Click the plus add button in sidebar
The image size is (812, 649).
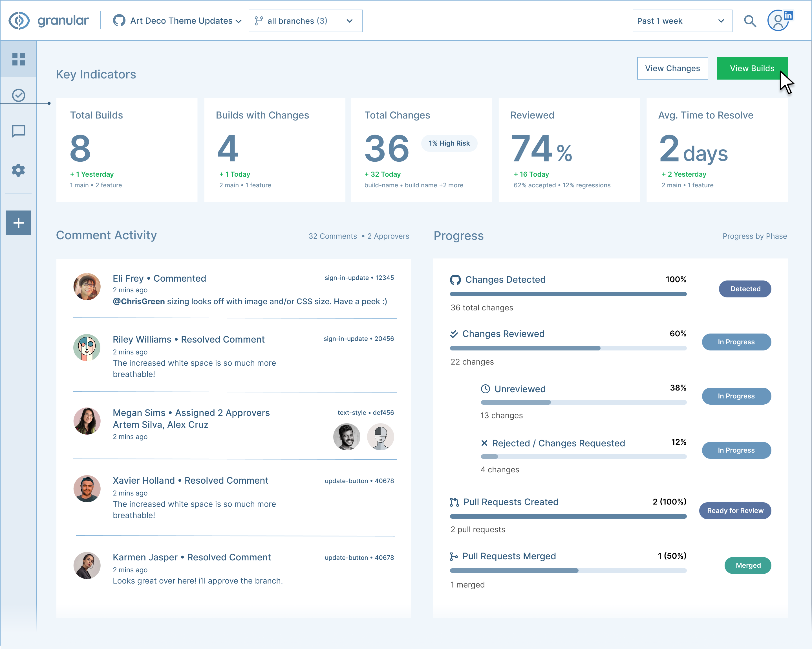coord(18,223)
